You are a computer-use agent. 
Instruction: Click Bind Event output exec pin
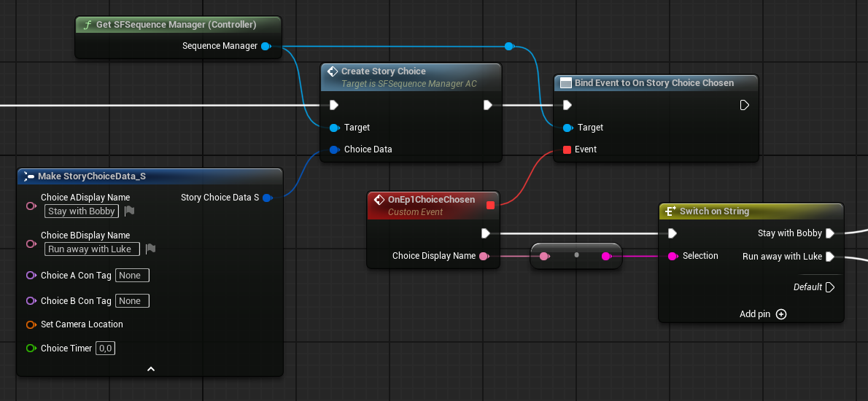(x=745, y=105)
